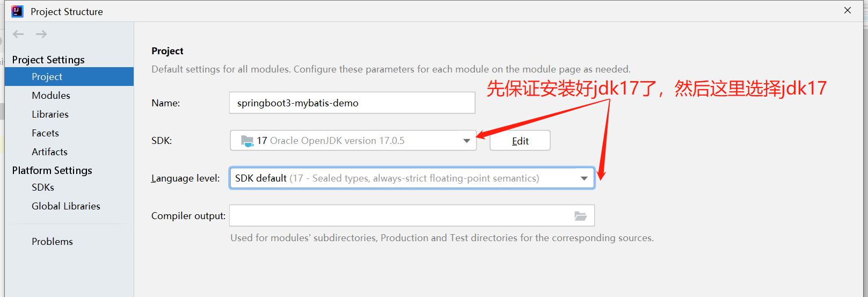Click the 'SDK:' field label
This screenshot has height=297, width=868.
[162, 141]
